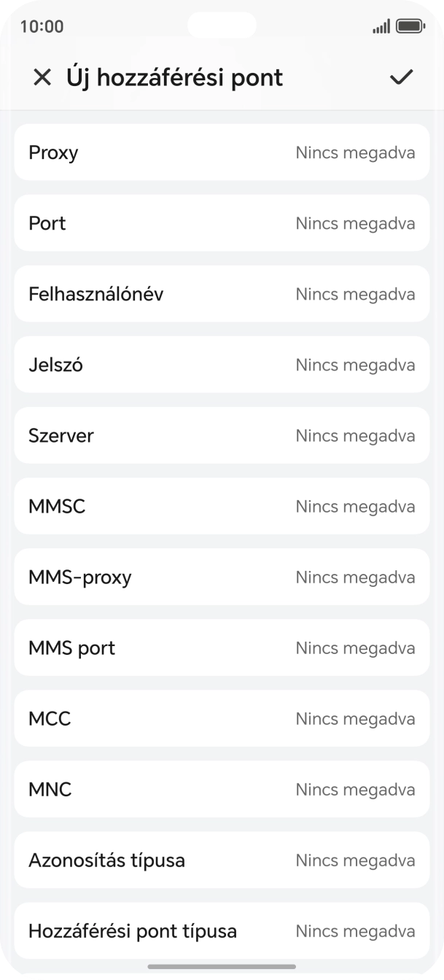Open the Hozzáférési pont típusa selector
Screen dimensions: 444x980
click(x=222, y=930)
